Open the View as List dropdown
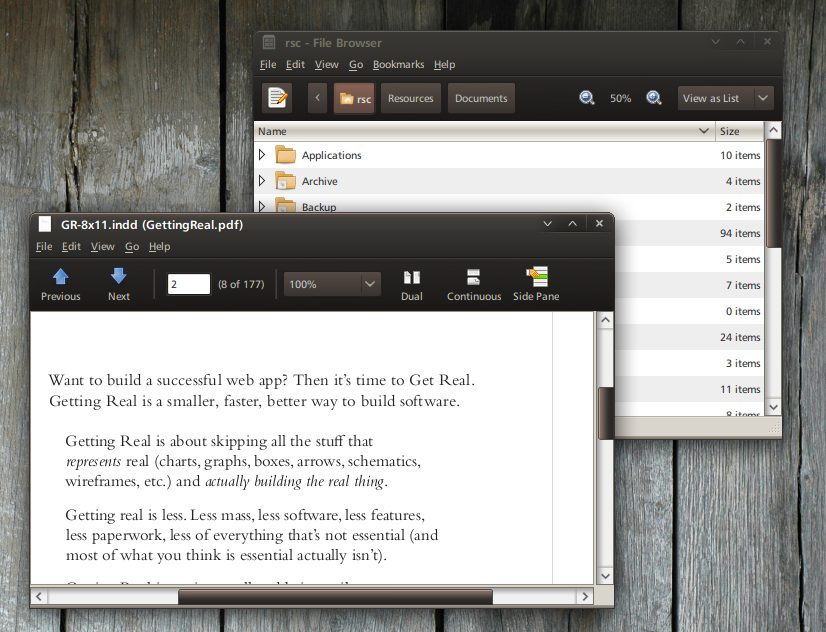The width and height of the screenshot is (826, 632). point(725,98)
